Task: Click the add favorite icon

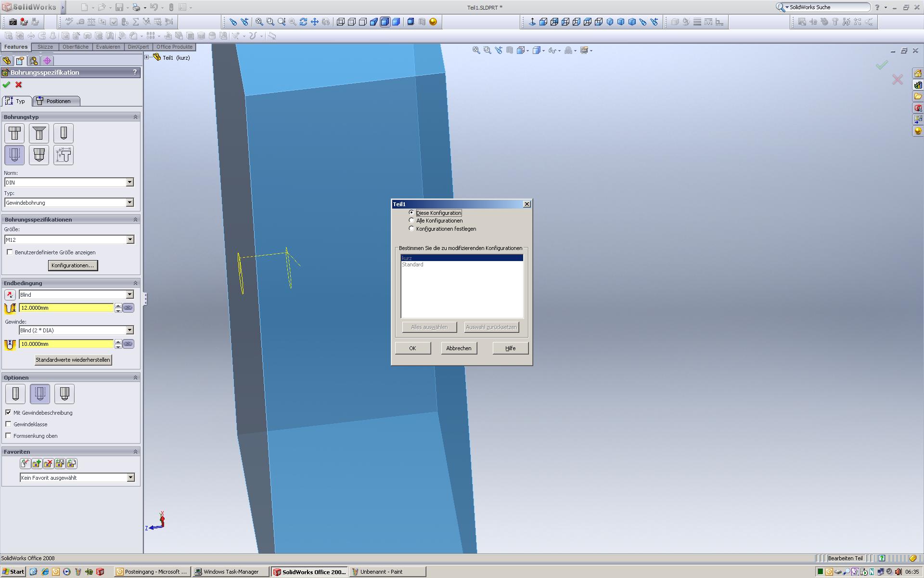Action: [x=37, y=463]
